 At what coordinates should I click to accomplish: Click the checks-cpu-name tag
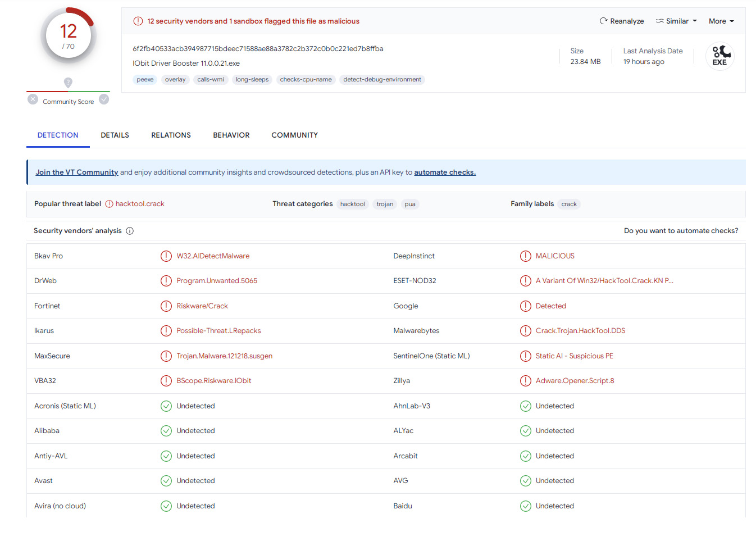(x=306, y=80)
